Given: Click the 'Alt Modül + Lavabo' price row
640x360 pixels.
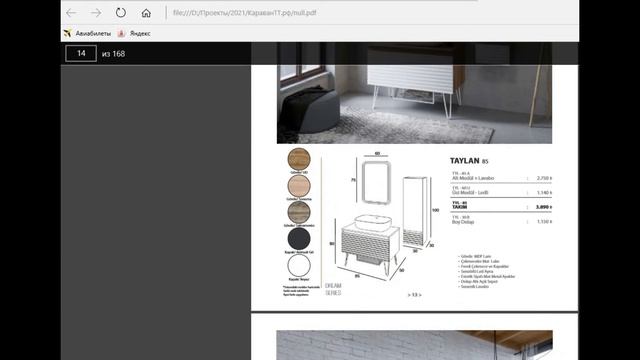Looking at the screenshot, I should (x=502, y=176).
